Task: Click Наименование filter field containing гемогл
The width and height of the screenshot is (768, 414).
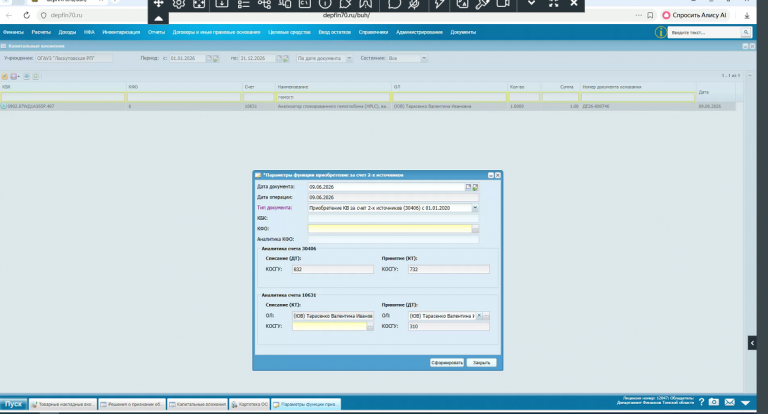Action: point(333,97)
